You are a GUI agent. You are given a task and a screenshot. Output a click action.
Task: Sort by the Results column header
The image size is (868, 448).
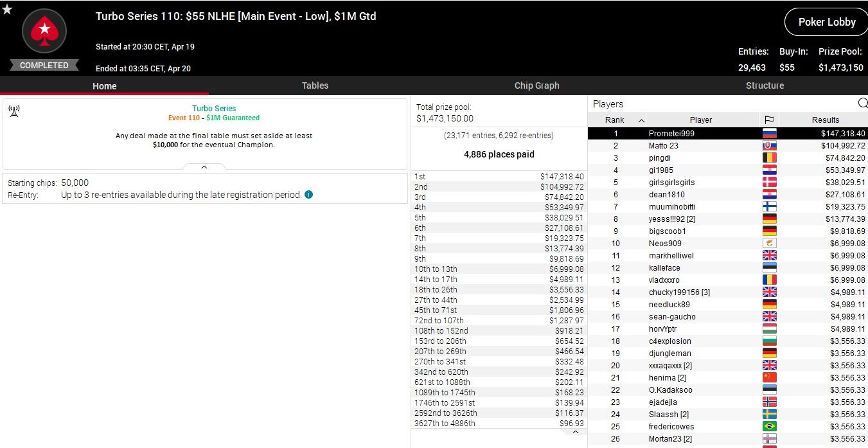click(825, 120)
